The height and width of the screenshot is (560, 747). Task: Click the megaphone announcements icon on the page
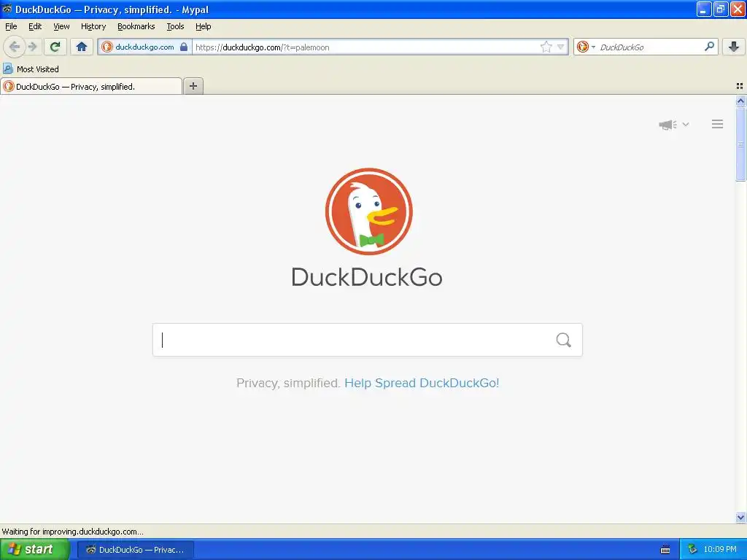[x=667, y=125]
